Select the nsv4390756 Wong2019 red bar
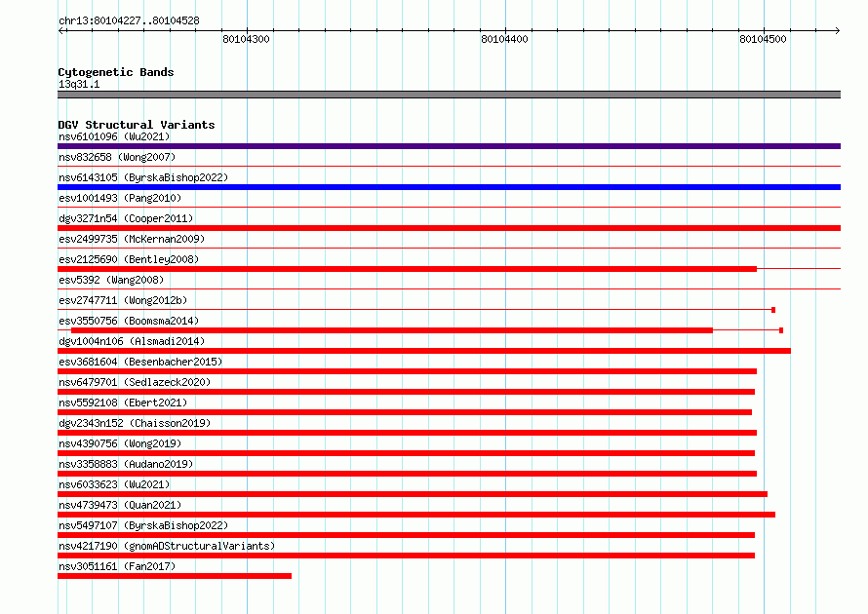Viewport: 868px width, 614px height. 407,453
